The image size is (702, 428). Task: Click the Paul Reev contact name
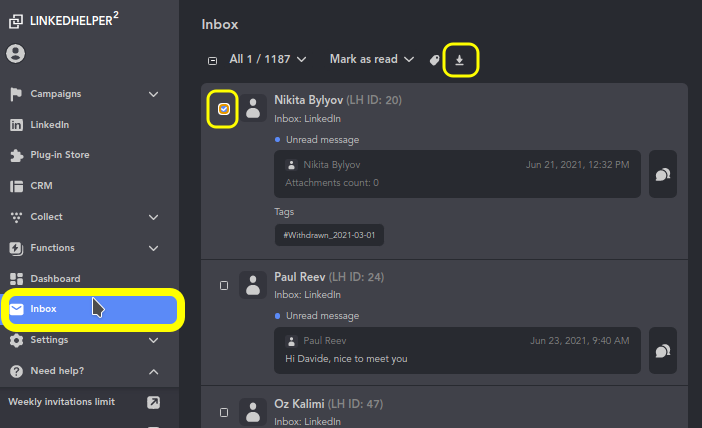coord(300,277)
